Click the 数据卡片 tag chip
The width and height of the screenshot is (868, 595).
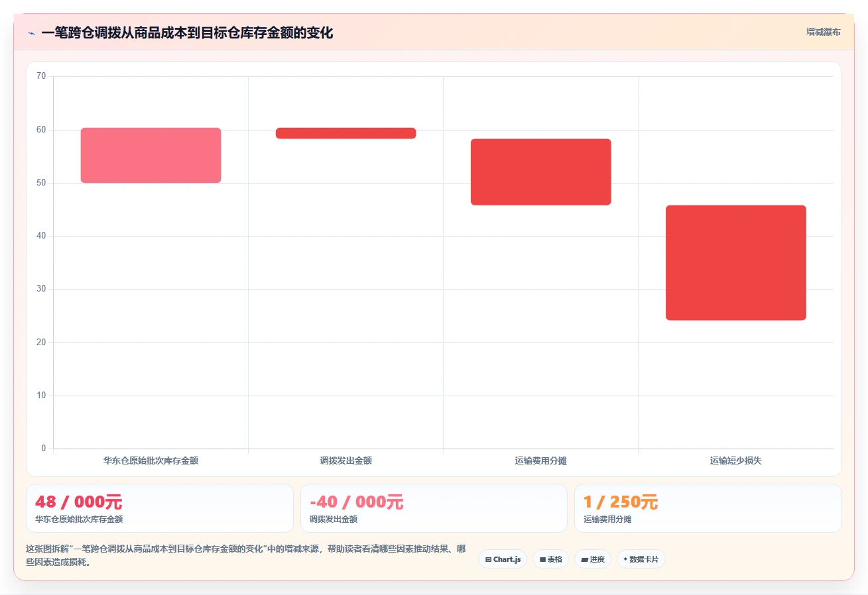click(641, 559)
